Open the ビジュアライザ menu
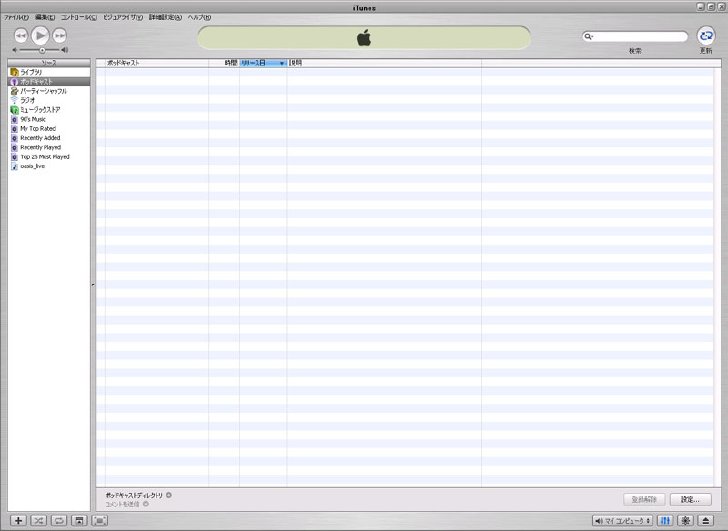728x531 pixels. 123,17
